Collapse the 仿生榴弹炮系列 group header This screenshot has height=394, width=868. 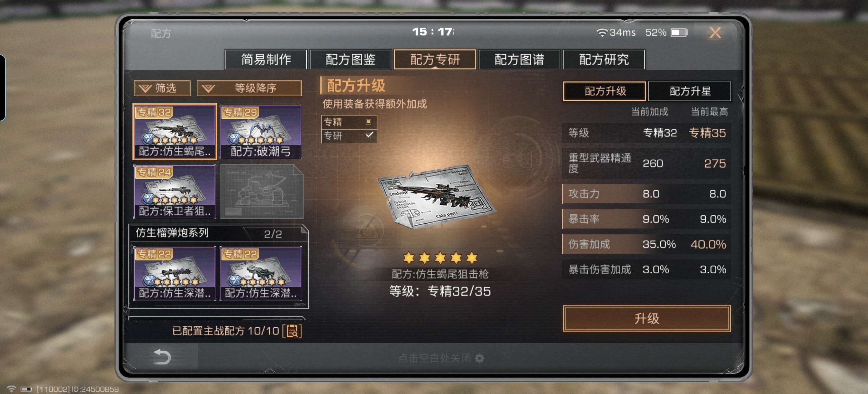[218, 233]
